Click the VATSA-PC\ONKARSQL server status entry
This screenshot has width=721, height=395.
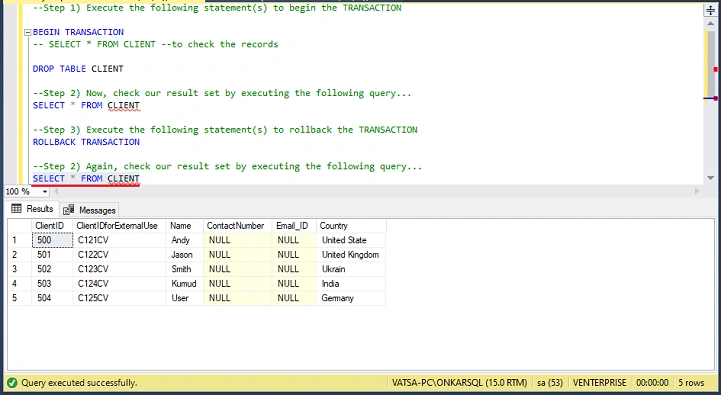[x=459, y=383]
